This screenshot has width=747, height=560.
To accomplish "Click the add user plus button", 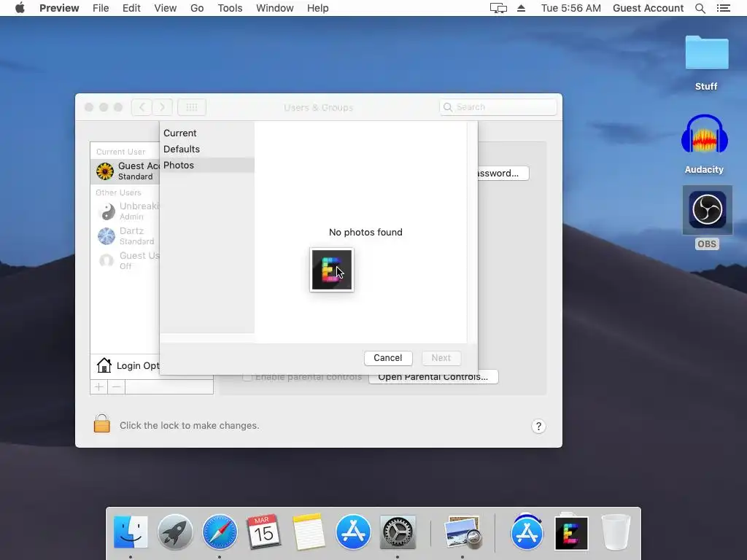I will [99, 386].
